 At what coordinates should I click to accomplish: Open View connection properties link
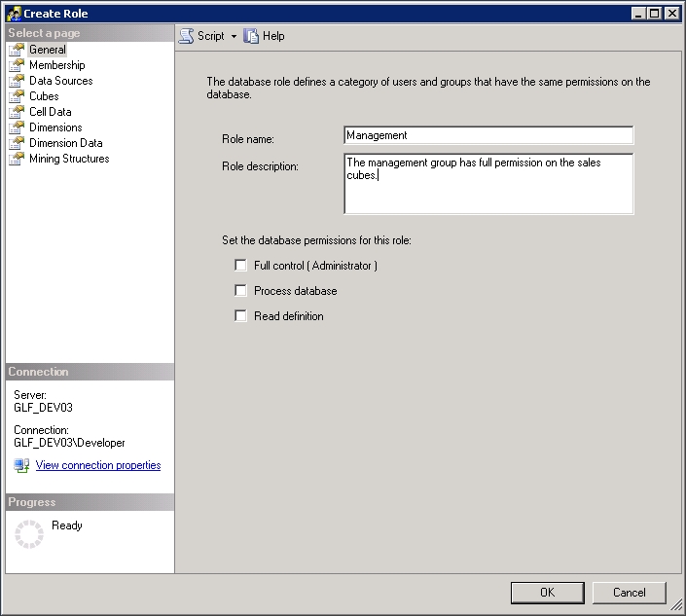[98, 465]
